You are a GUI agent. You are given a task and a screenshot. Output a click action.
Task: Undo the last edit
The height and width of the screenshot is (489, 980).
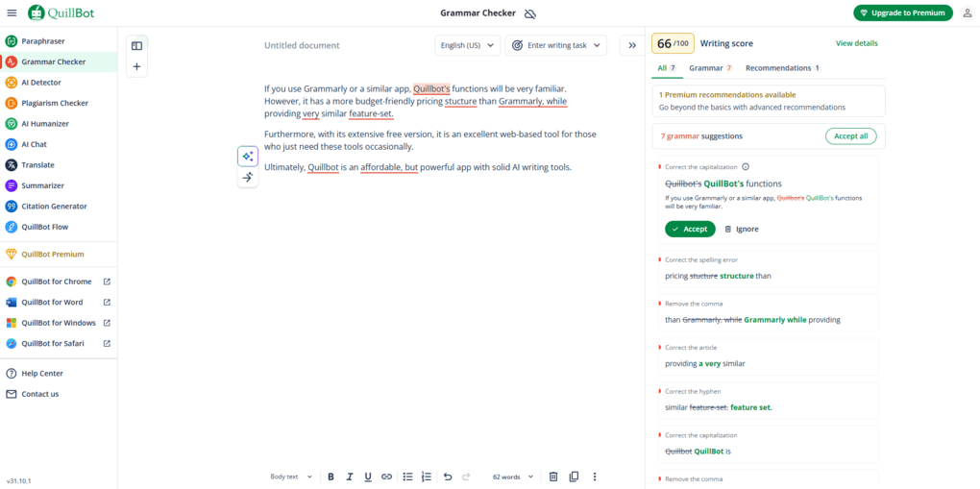pos(448,477)
